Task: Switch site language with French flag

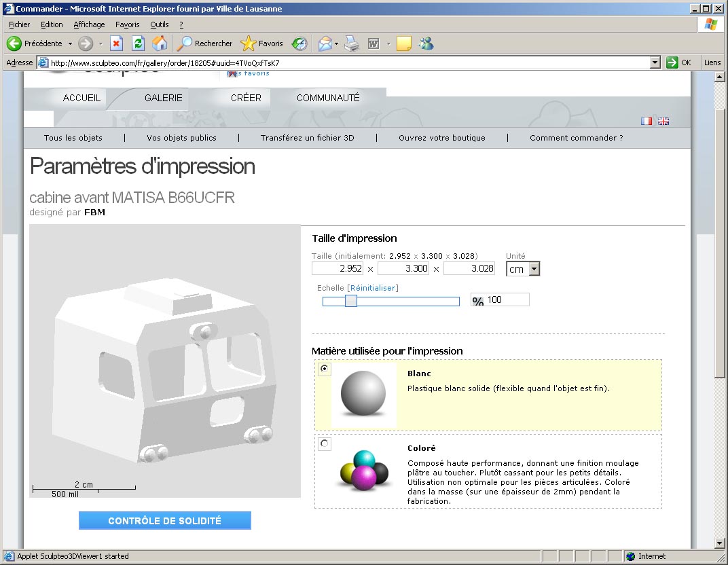Action: click(647, 121)
